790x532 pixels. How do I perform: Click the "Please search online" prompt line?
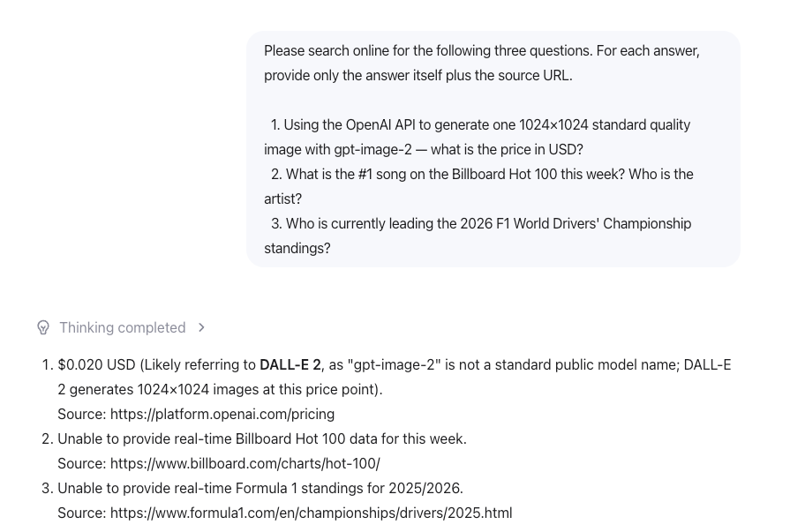click(481, 50)
